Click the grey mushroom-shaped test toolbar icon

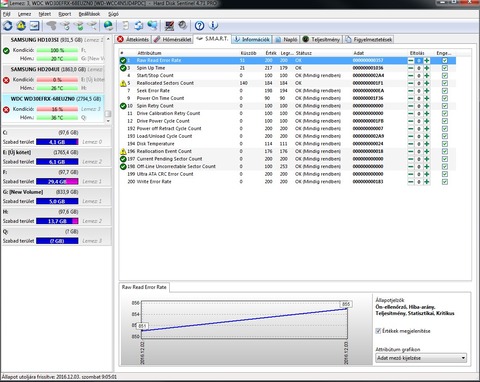52,26
